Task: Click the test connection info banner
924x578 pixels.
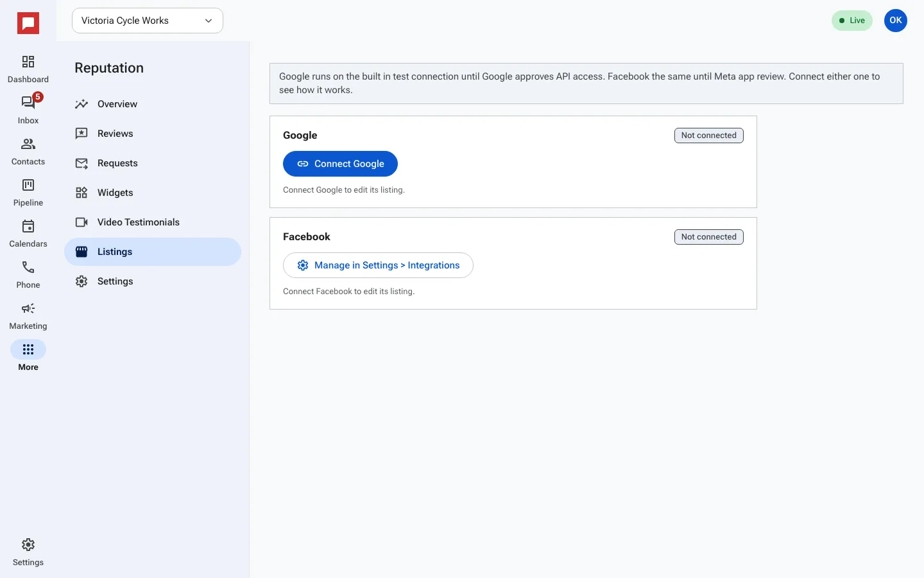Action: pos(586,83)
